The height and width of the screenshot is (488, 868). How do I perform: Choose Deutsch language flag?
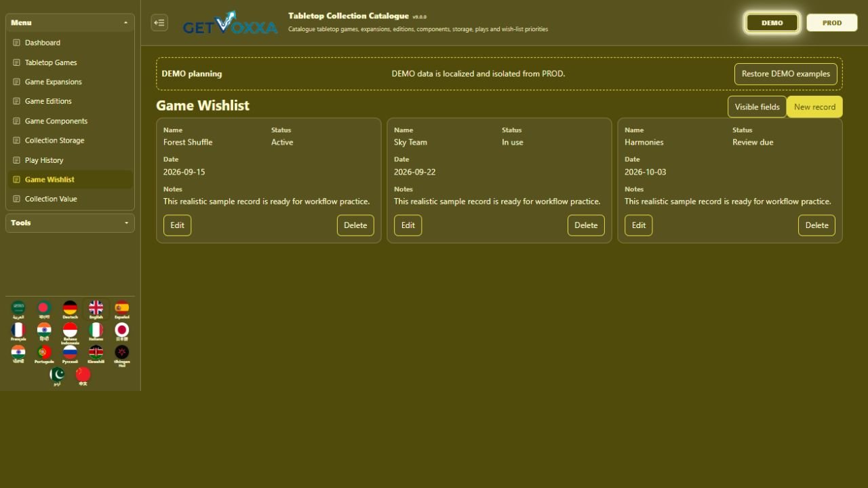[x=70, y=309]
